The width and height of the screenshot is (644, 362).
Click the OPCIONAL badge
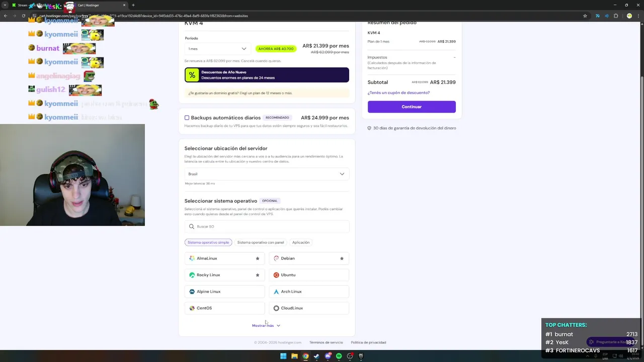(x=270, y=201)
